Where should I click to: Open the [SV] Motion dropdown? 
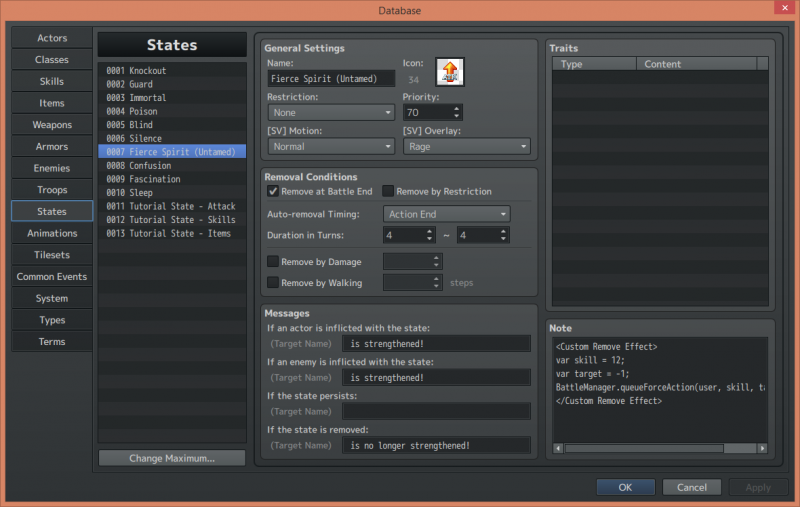coord(331,146)
